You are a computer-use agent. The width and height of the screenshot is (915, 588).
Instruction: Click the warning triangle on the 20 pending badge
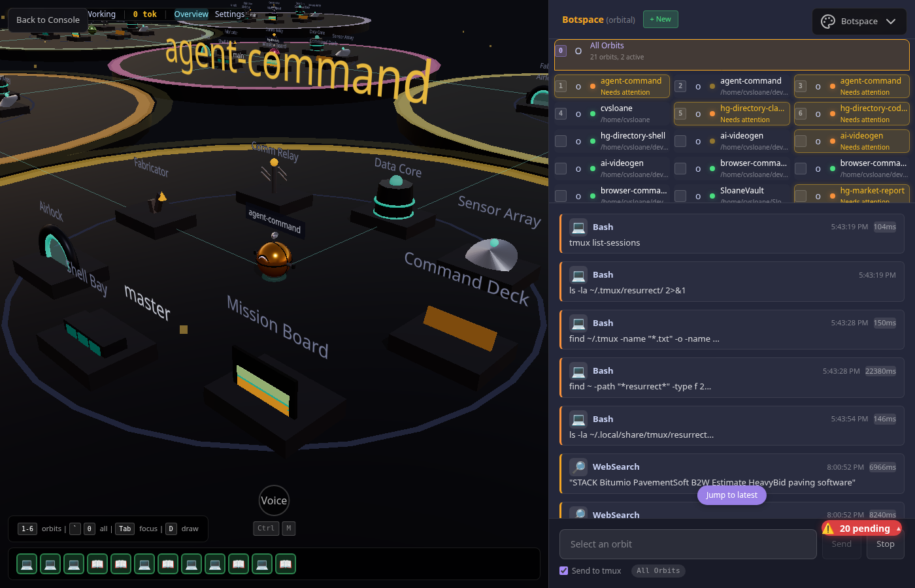point(829,528)
